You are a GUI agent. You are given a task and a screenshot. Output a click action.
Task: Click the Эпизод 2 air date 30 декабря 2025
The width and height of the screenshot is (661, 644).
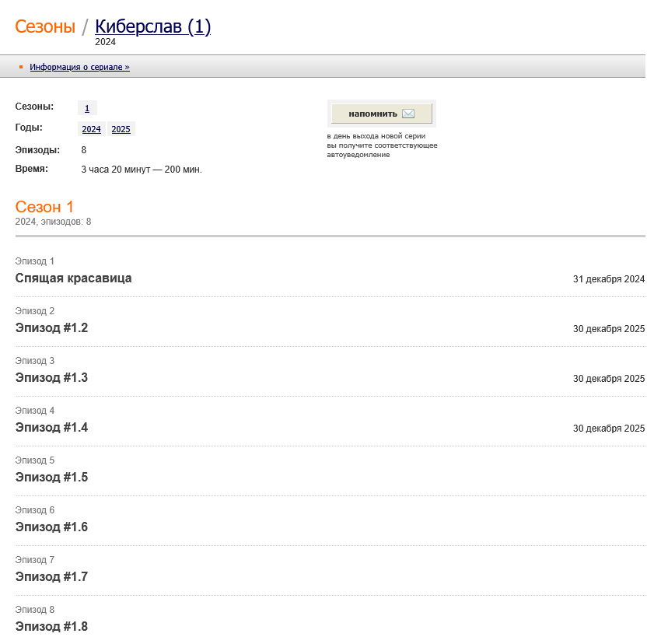pyautogui.click(x=608, y=329)
